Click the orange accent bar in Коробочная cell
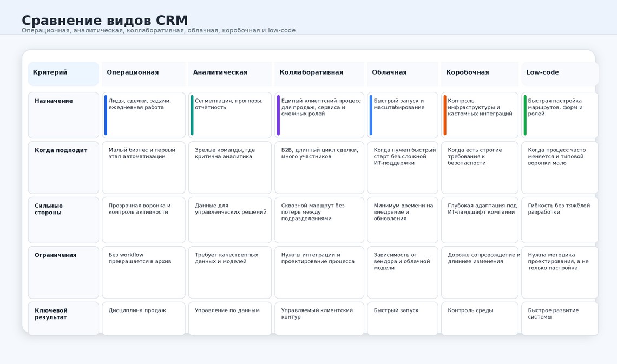The width and height of the screenshot is (617, 364). pos(445,115)
